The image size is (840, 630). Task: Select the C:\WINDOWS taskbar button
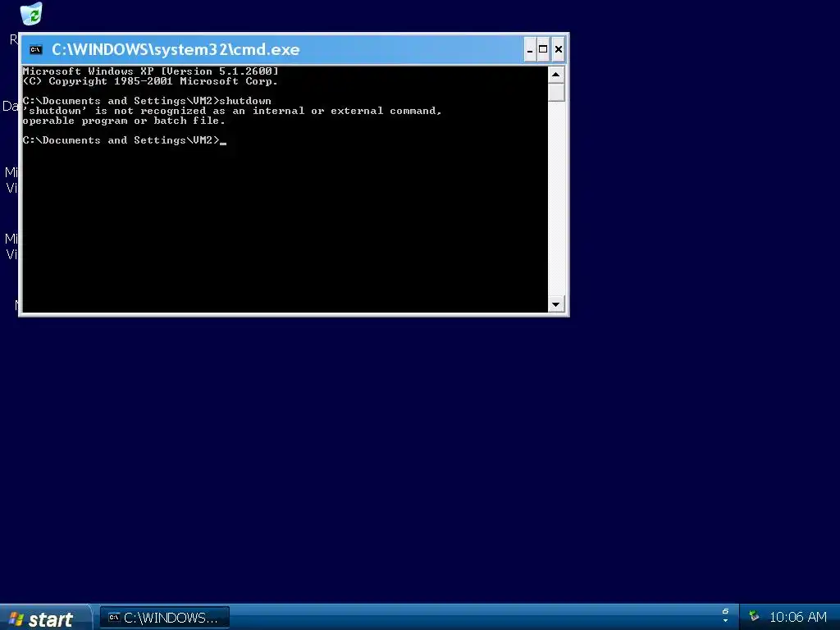pyautogui.click(x=165, y=618)
